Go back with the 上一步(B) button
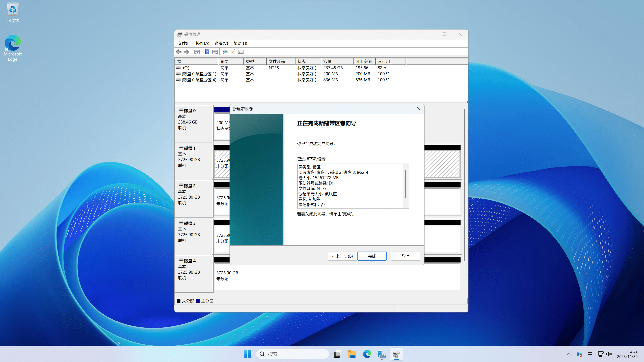 [x=342, y=256]
